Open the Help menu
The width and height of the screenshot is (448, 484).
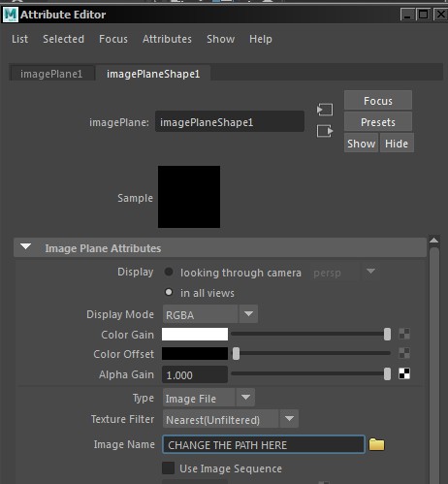pos(261,39)
